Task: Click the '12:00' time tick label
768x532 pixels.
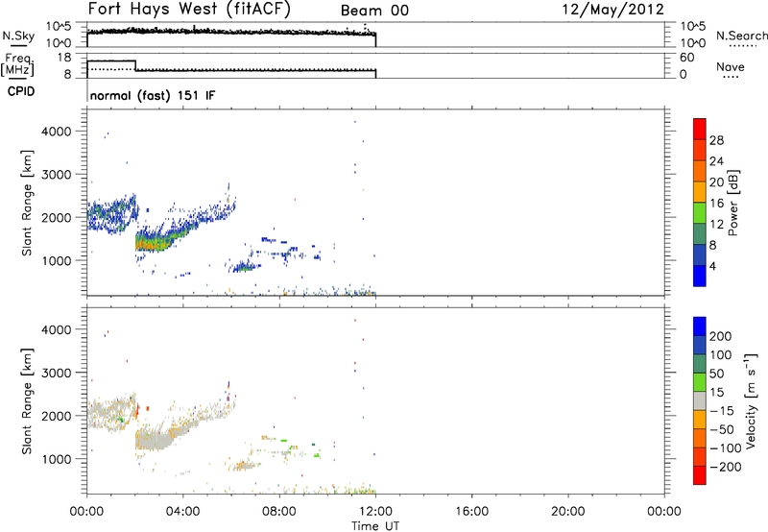Action: tap(375, 512)
